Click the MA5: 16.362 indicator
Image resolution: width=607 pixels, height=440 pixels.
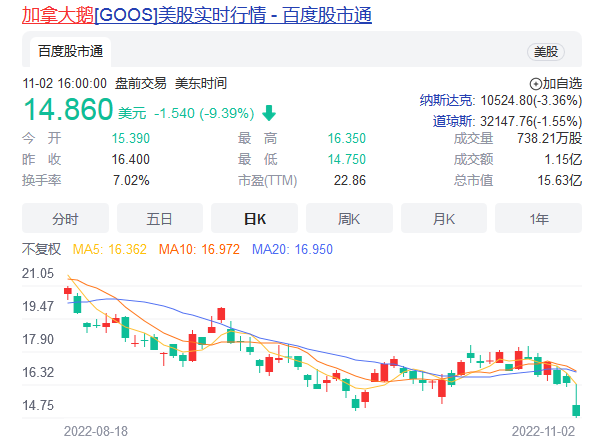coord(110,249)
